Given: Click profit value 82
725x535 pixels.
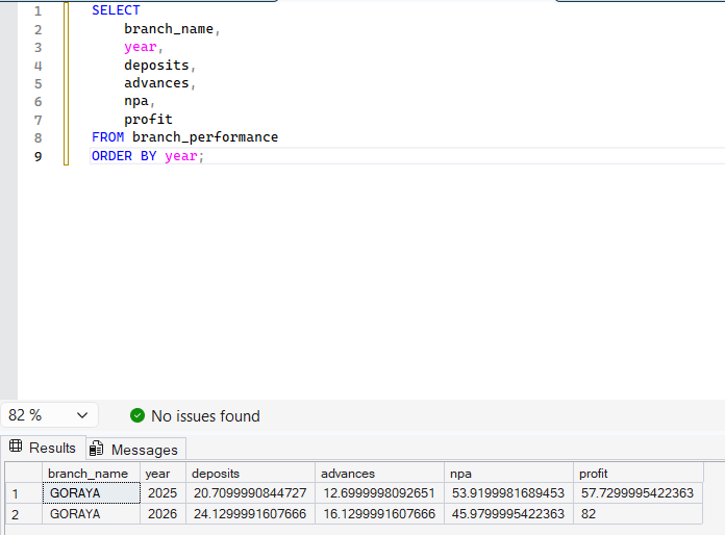Looking at the screenshot, I should [x=638, y=514].
